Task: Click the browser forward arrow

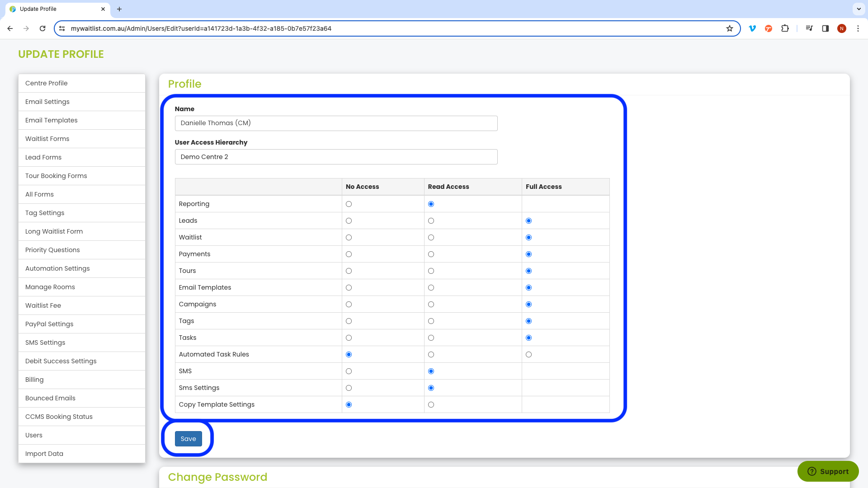Action: coord(26,28)
